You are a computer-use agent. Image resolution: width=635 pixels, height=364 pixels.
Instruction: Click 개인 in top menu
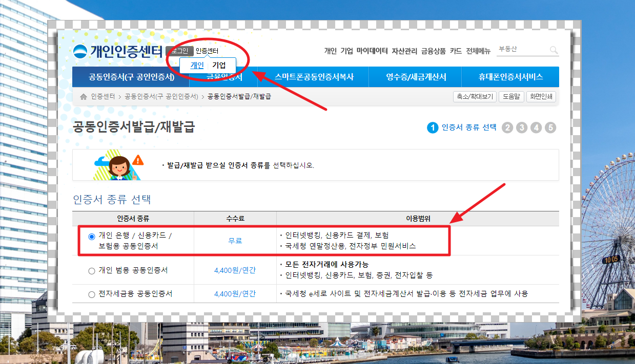point(330,51)
